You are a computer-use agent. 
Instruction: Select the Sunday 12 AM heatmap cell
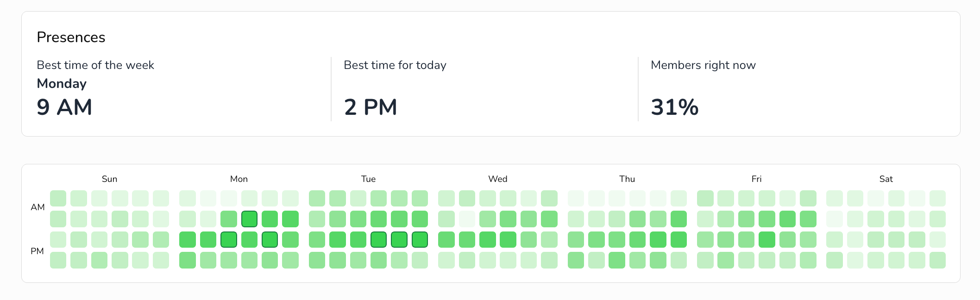58,198
